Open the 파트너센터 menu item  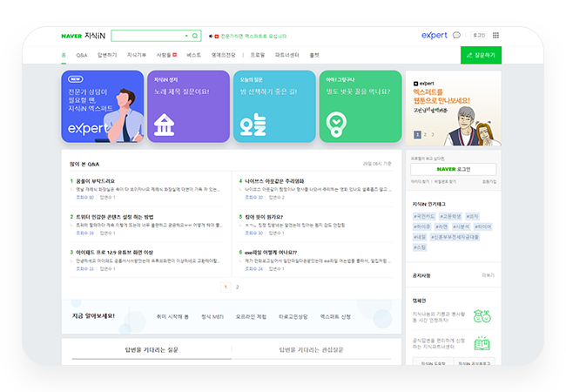(x=287, y=55)
